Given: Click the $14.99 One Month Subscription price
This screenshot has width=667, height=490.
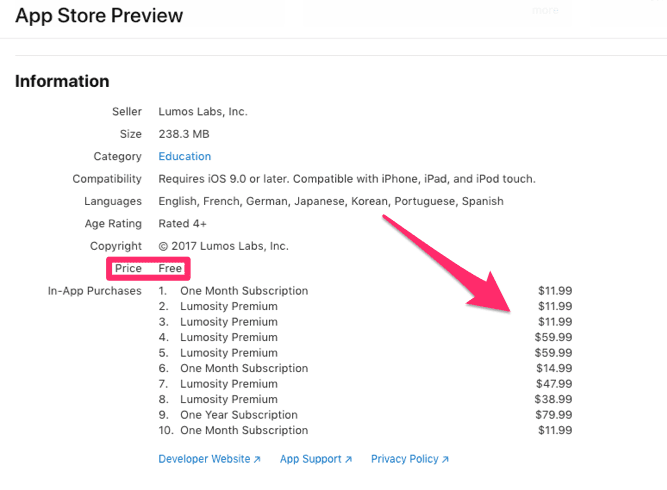Looking at the screenshot, I should click(x=554, y=368).
